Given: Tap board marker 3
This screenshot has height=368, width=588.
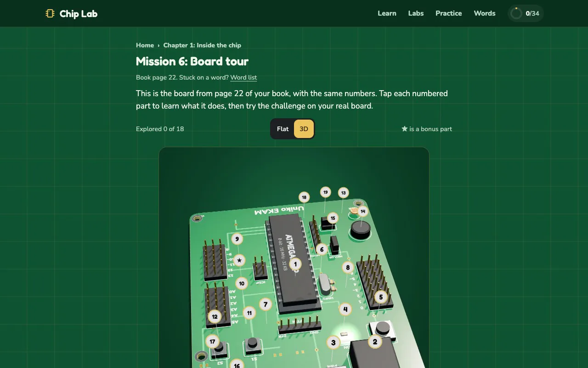Looking at the screenshot, I should click(333, 342).
